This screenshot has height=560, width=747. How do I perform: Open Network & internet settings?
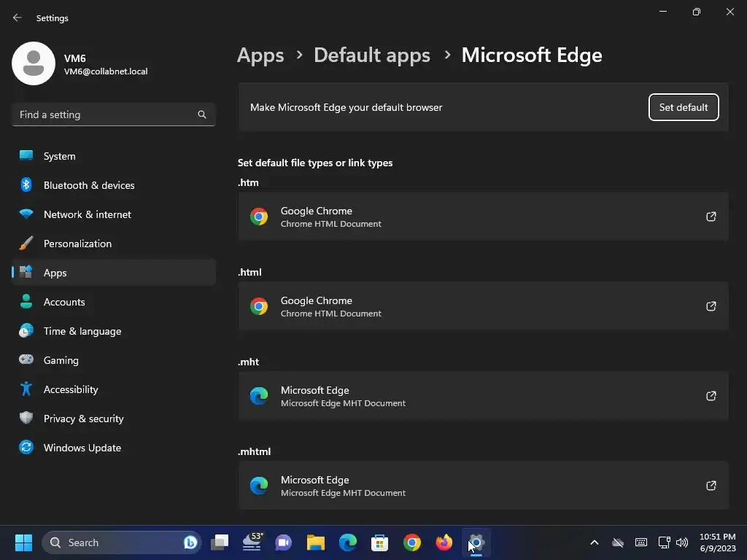[x=113, y=214]
